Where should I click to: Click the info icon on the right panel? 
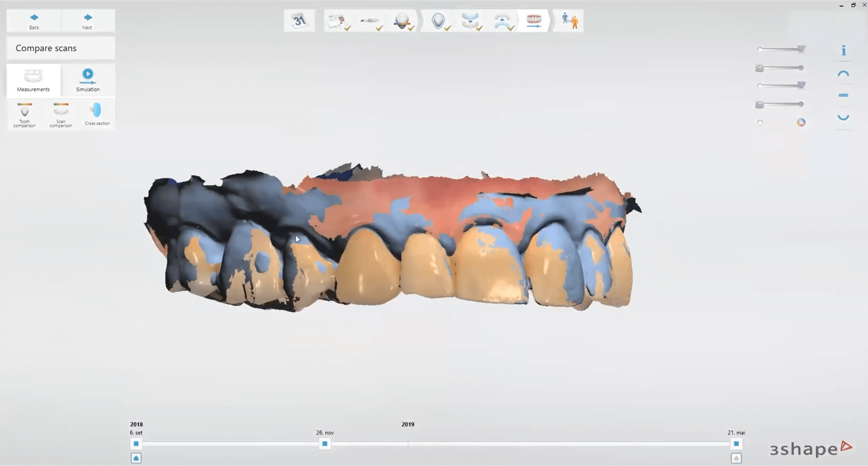(x=844, y=51)
